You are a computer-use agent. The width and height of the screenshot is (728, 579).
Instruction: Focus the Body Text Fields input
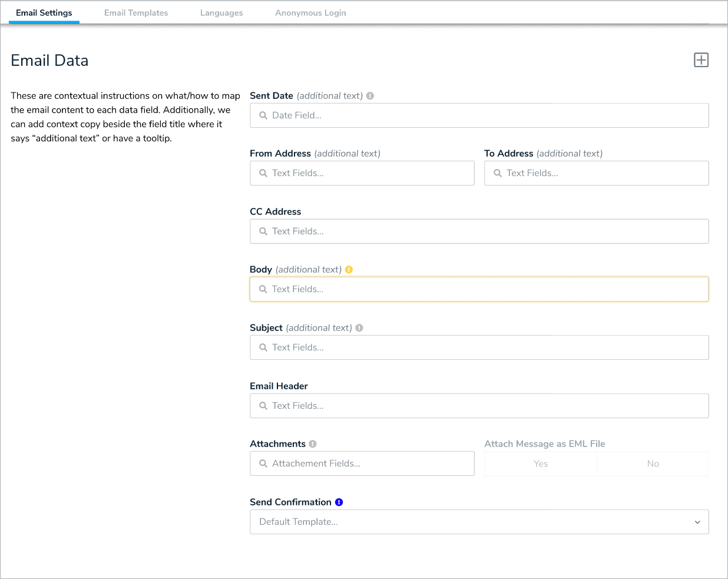479,289
